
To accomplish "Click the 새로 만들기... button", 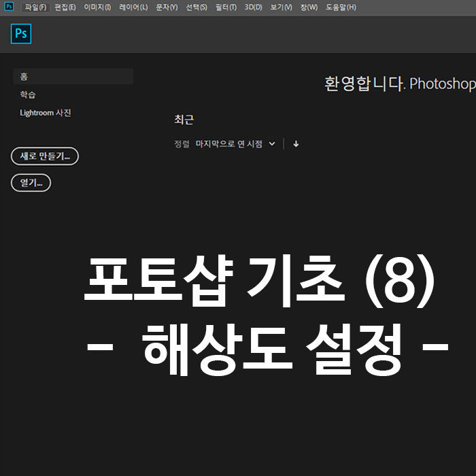I will pos(45,156).
